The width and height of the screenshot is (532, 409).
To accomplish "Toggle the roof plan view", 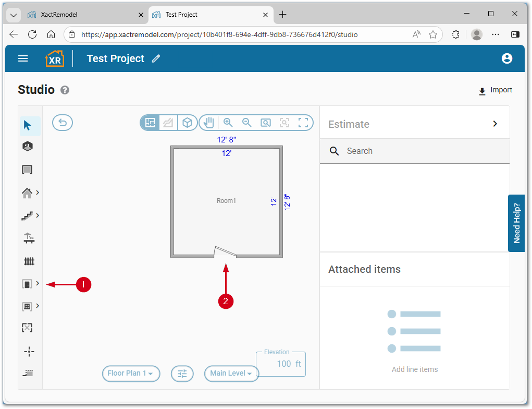I will tap(168, 123).
